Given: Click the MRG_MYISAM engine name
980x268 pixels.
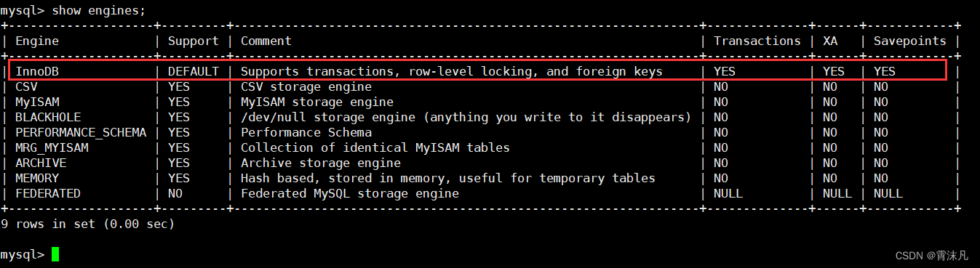Looking at the screenshot, I should [x=51, y=147].
